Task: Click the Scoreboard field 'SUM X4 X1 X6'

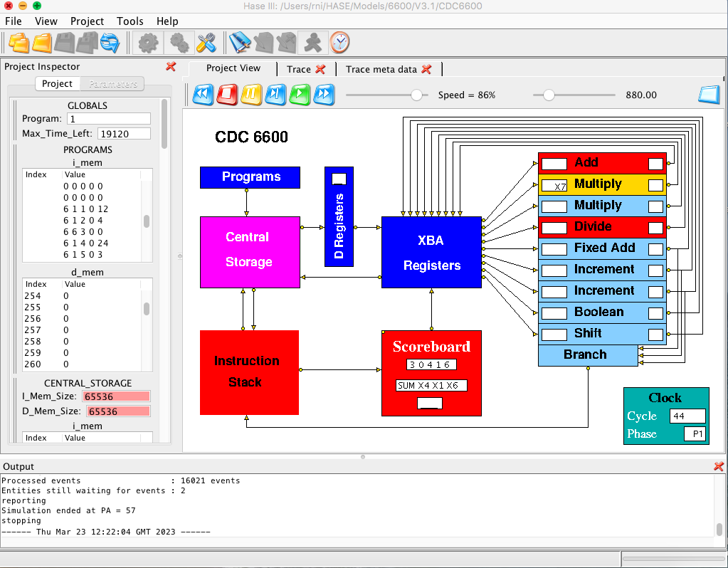Action: click(x=431, y=386)
